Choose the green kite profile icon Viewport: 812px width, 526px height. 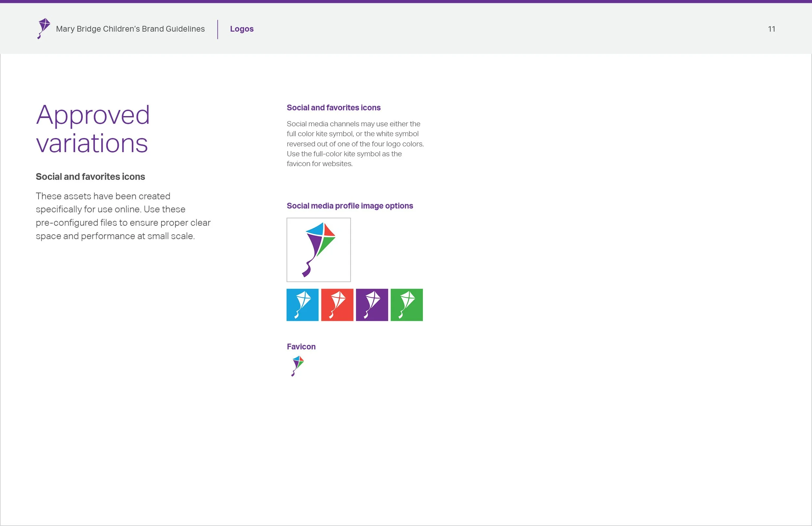coord(407,305)
